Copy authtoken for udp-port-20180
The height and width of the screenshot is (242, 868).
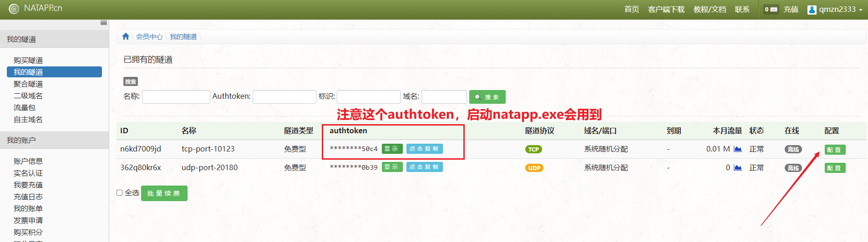[x=424, y=167]
